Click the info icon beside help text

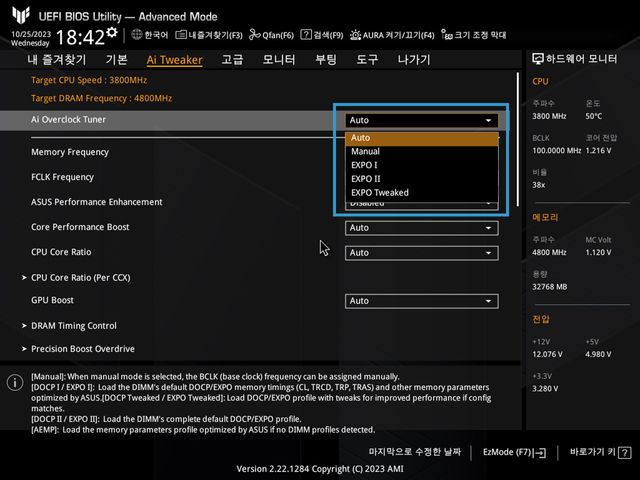(x=15, y=383)
